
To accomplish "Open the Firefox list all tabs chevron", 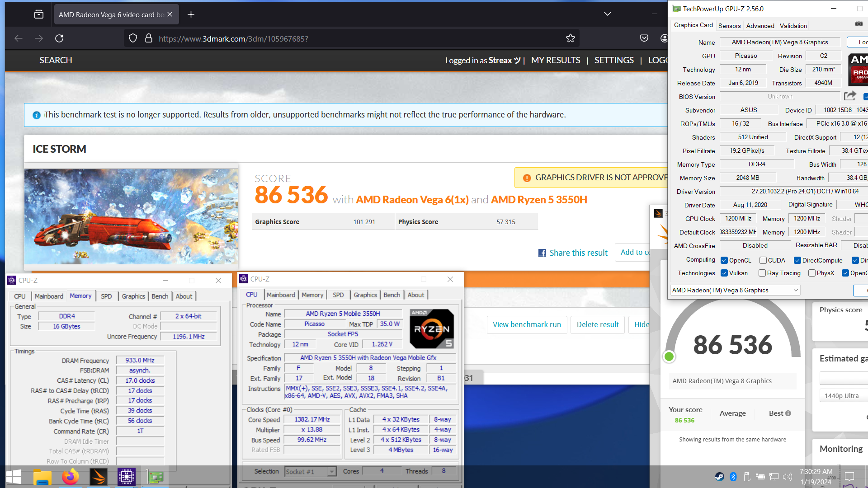I will point(608,14).
